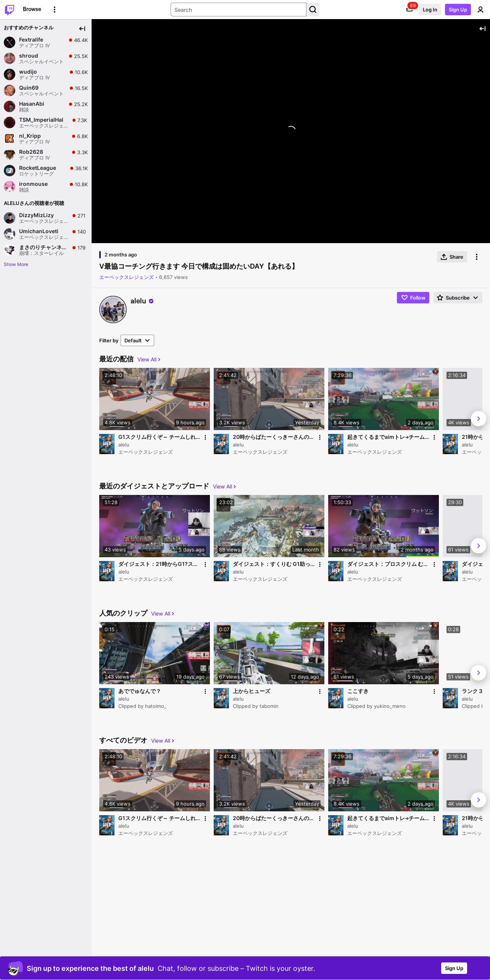Click alelu's channel avatar
The height and width of the screenshot is (980, 490).
pos(113,309)
